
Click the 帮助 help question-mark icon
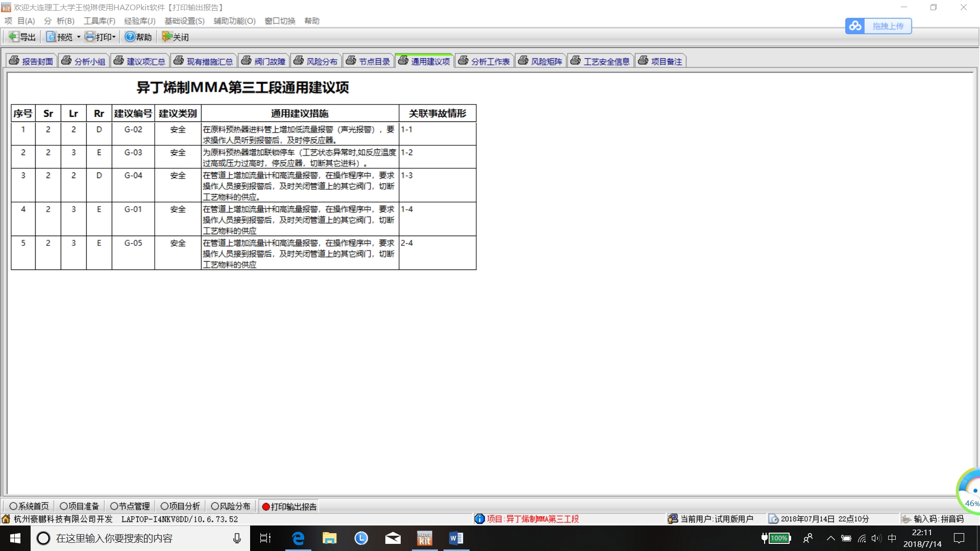(x=130, y=37)
